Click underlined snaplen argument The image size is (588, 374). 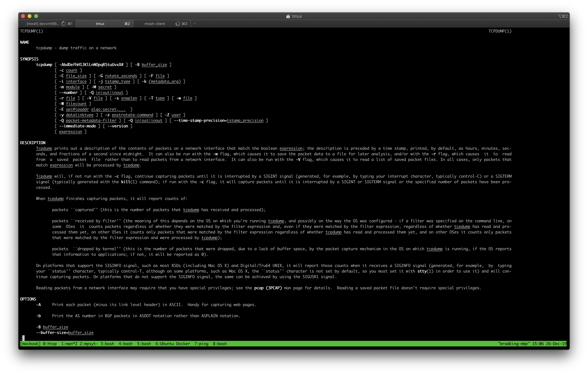[x=129, y=98]
